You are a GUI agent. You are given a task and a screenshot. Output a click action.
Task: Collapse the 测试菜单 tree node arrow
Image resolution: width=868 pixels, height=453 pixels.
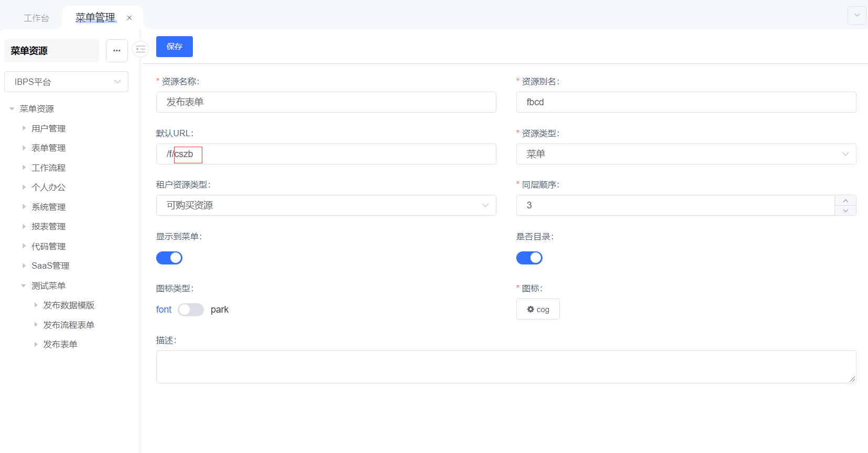(24, 286)
